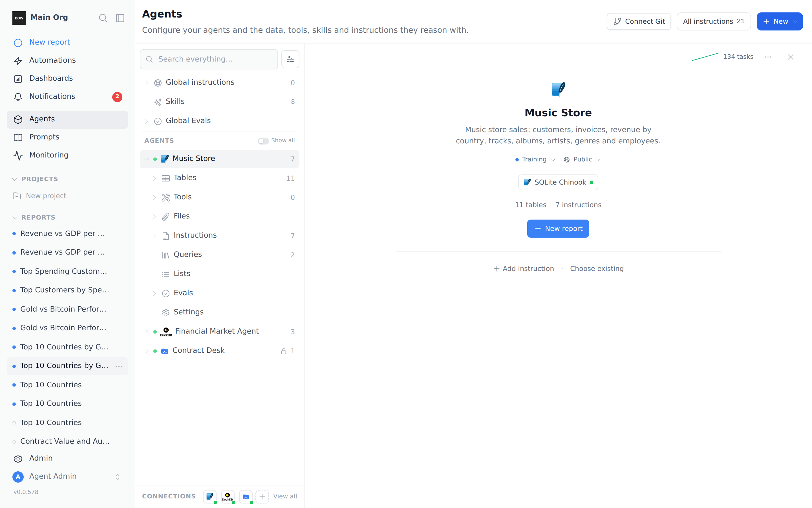Select Queries under Music Store
812x508 pixels.
219,255
